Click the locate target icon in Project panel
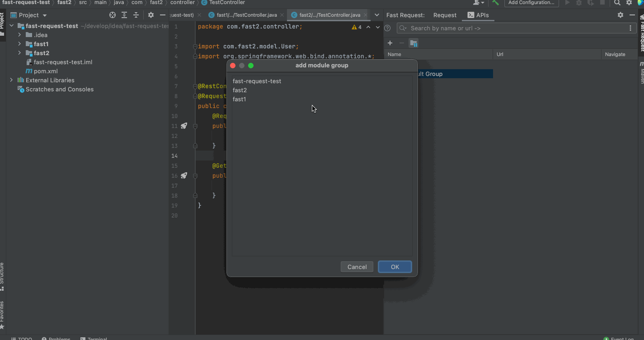 pos(113,15)
